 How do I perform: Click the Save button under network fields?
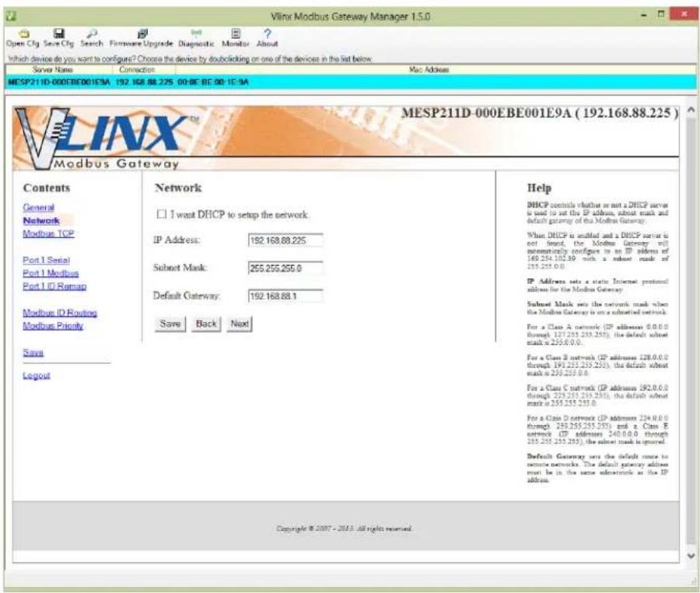[170, 324]
